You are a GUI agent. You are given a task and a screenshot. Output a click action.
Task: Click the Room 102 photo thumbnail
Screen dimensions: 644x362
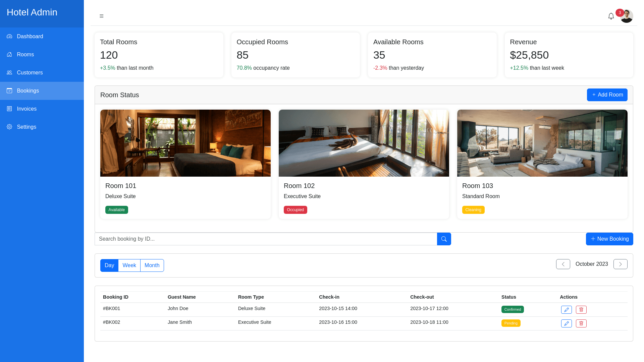[364, 143]
